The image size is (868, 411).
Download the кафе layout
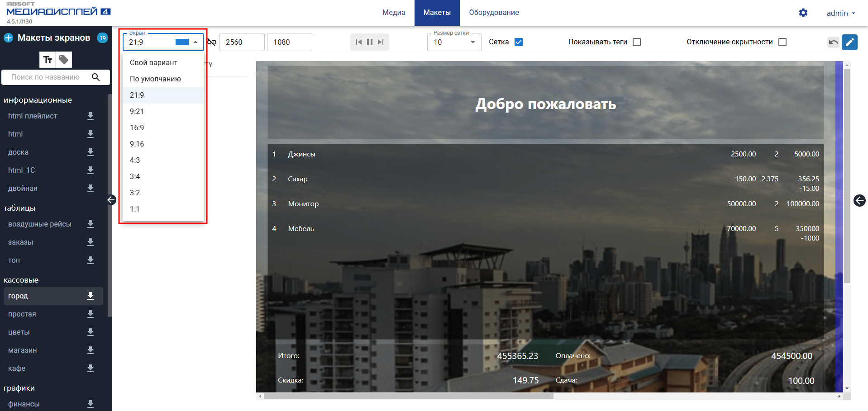pos(91,368)
